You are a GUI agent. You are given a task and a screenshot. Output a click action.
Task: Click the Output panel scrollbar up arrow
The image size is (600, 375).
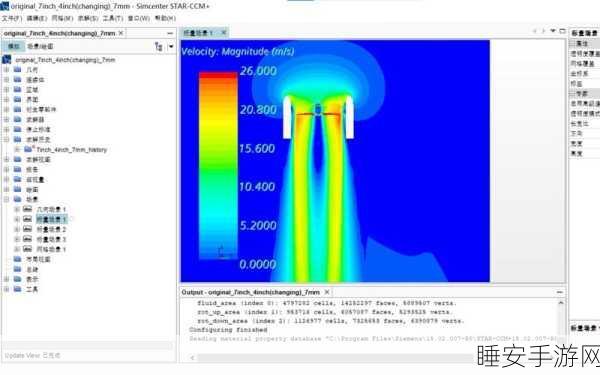click(561, 303)
